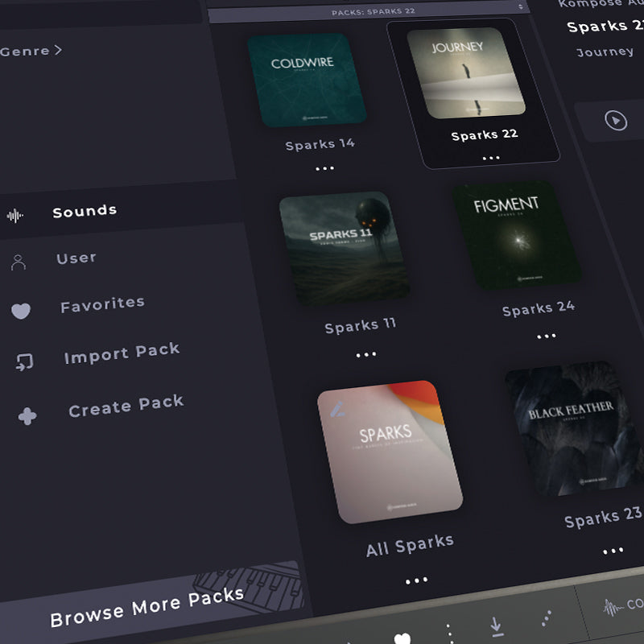The image size is (644, 644).
Task: Open the three-dots menu under Sparks 24
Action: (x=547, y=336)
